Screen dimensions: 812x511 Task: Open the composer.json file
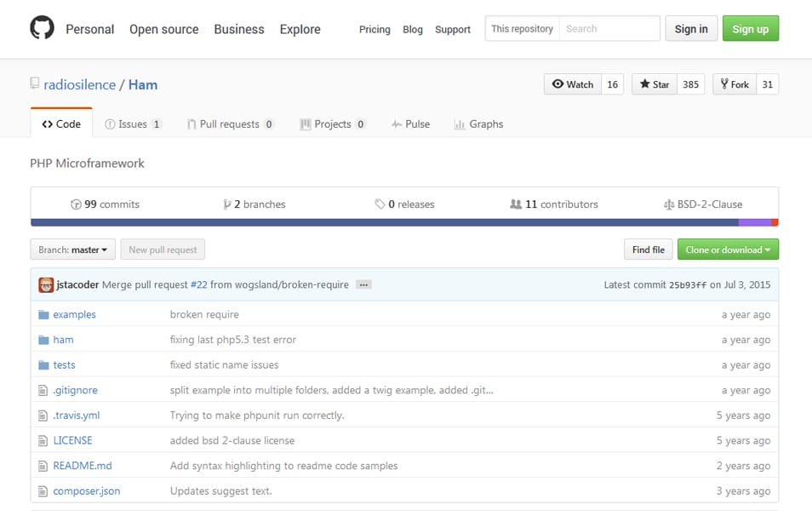click(87, 491)
